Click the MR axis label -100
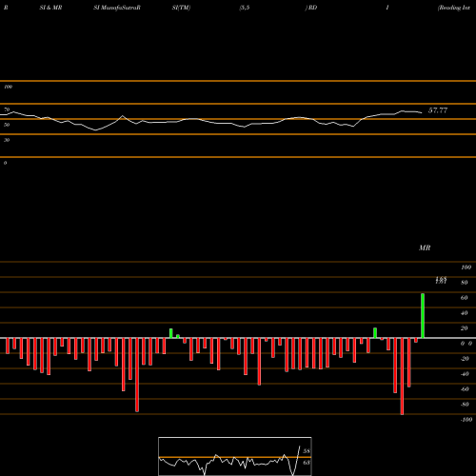Viewport: 476px width, 476px height. (466, 420)
